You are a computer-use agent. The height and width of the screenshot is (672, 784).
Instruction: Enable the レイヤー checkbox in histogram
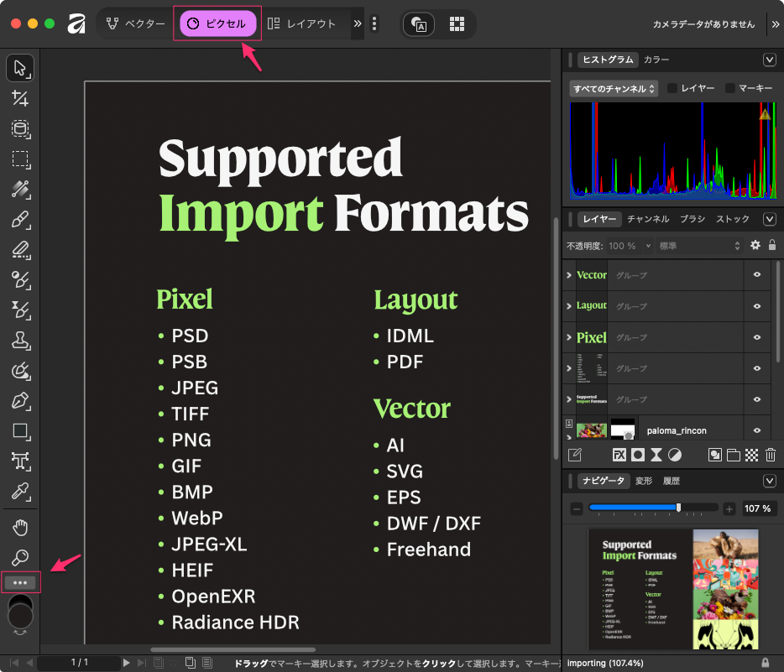click(672, 88)
